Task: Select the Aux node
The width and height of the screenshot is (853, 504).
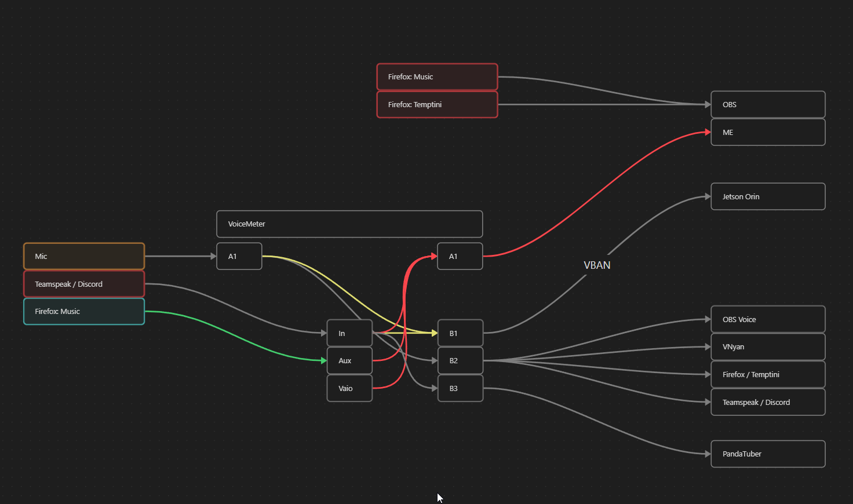Action: pos(349,360)
